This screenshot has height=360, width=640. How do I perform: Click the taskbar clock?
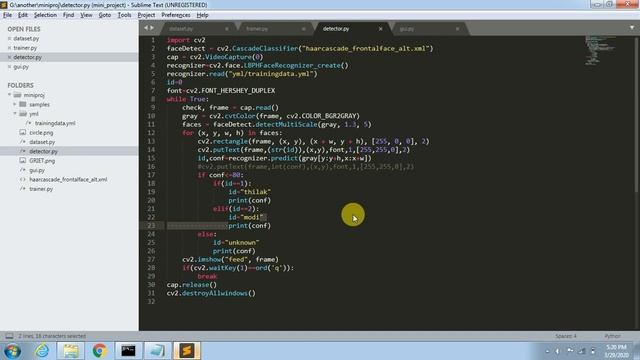pyautogui.click(x=616, y=351)
